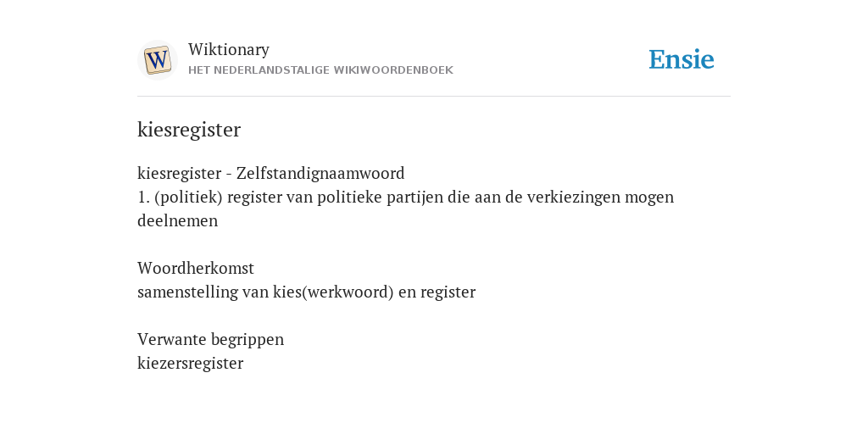Click the numbered marker 1. of definition
Viewport: 868px width, 434px height.
(144, 197)
